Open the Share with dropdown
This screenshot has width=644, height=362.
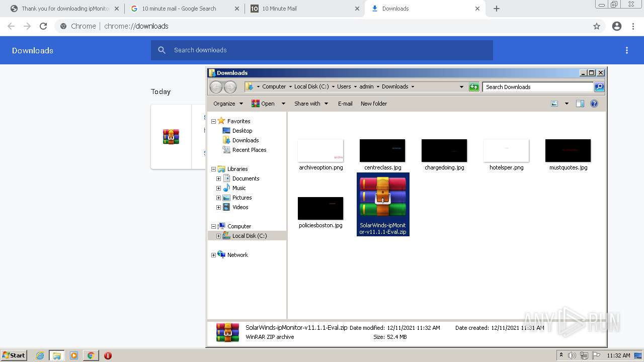coord(311,104)
